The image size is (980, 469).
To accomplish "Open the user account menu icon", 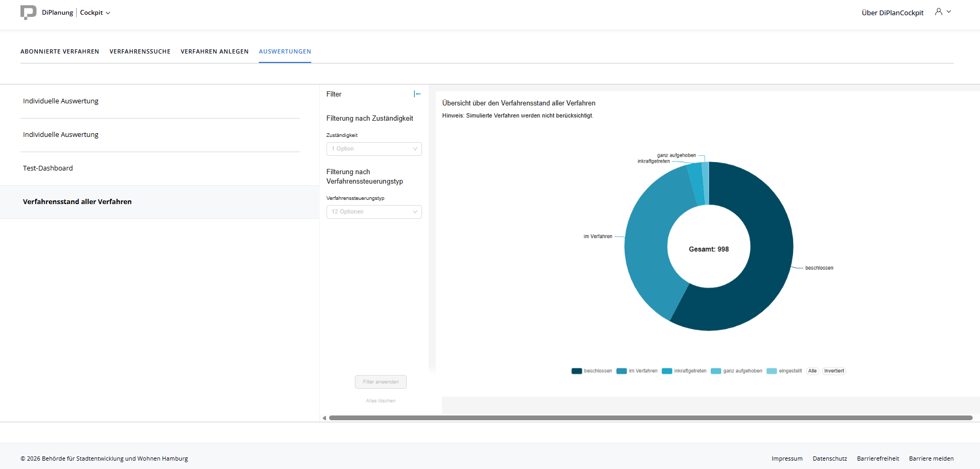I will 939,12.
